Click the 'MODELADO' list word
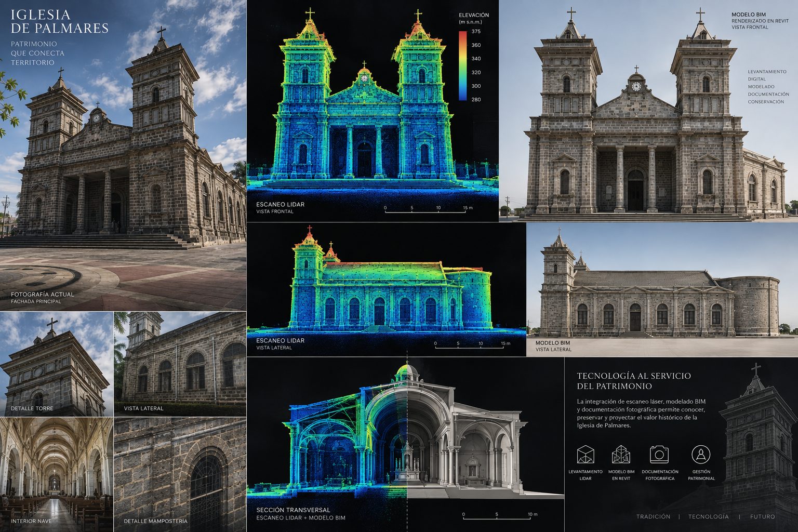The height and width of the screenshot is (532, 798). click(x=761, y=87)
